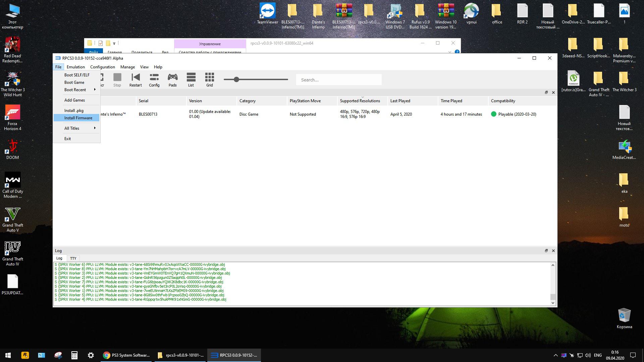Switch game view to Grid mode
644x362 pixels.
point(209,80)
